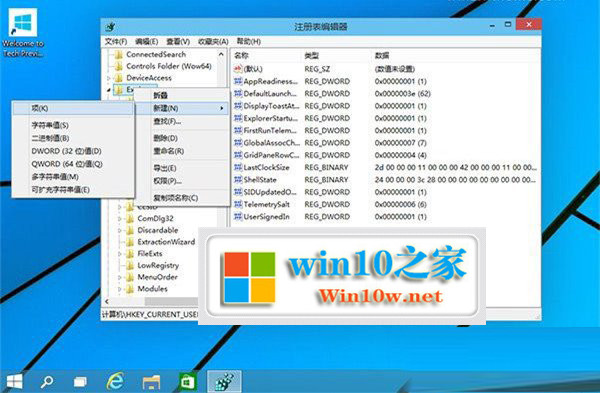Open the 文件(F) menu
The width and height of the screenshot is (600, 393).
tap(116, 41)
